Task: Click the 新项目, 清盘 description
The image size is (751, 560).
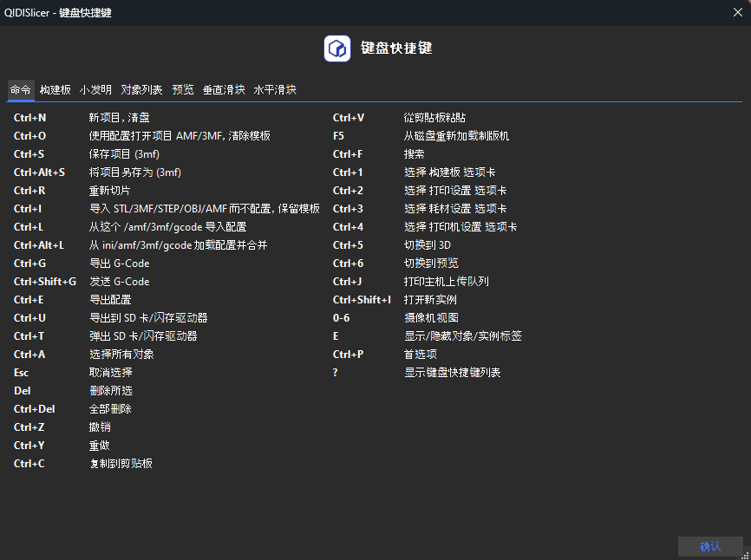Action: pos(120,118)
